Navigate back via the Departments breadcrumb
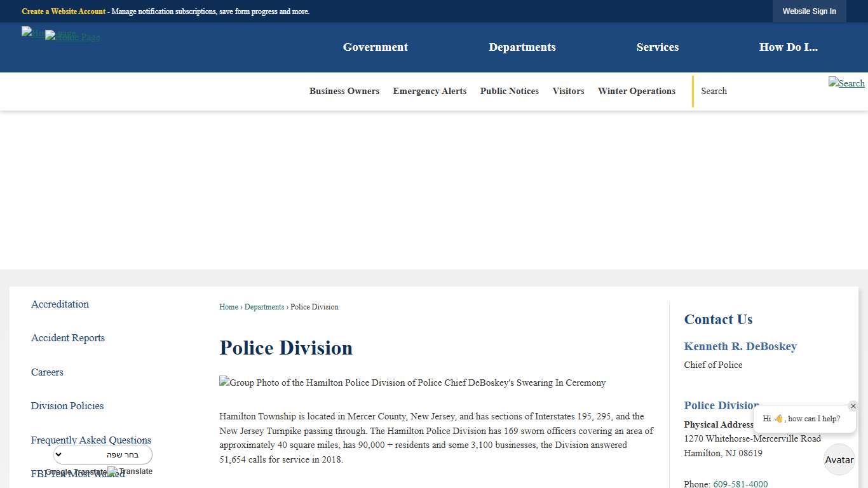The width and height of the screenshot is (868, 488). click(x=264, y=307)
